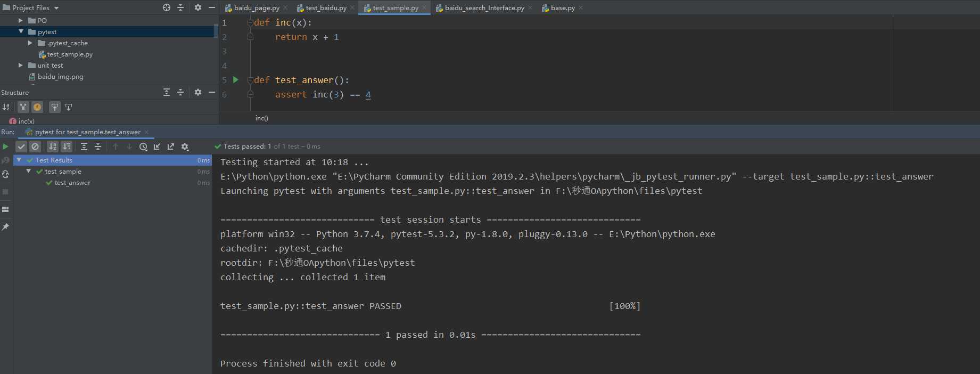Toggle Show Passed tests filter
980x374 pixels.
tap(21, 147)
